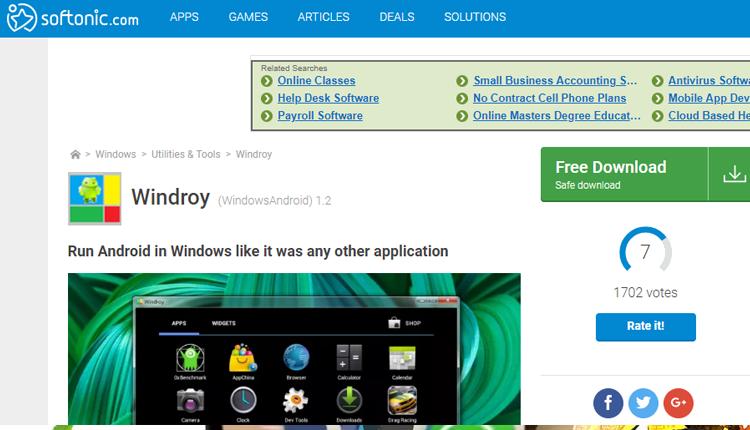Viewport: 750px width, 430px height.
Task: Click arrow bullet beside Small Business Accounting
Action: click(462, 81)
